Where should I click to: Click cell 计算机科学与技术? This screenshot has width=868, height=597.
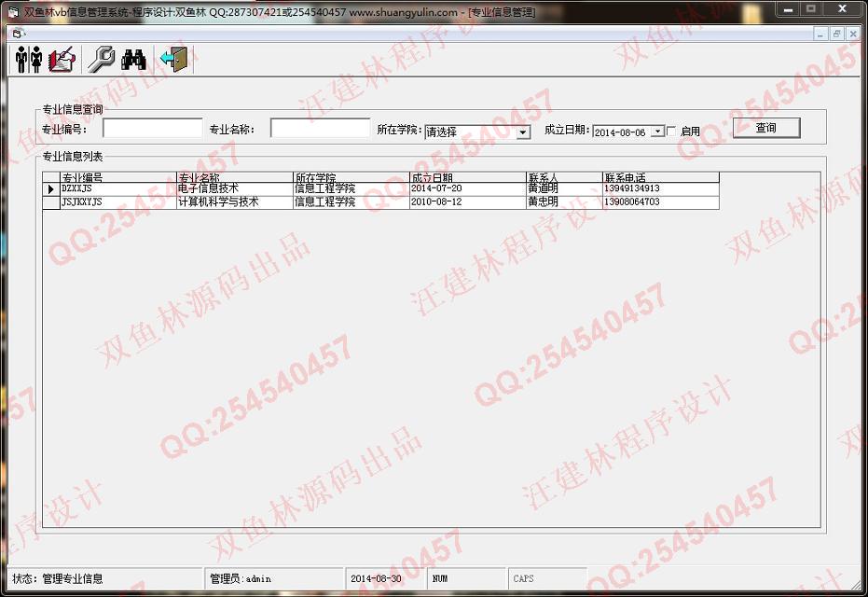point(235,202)
